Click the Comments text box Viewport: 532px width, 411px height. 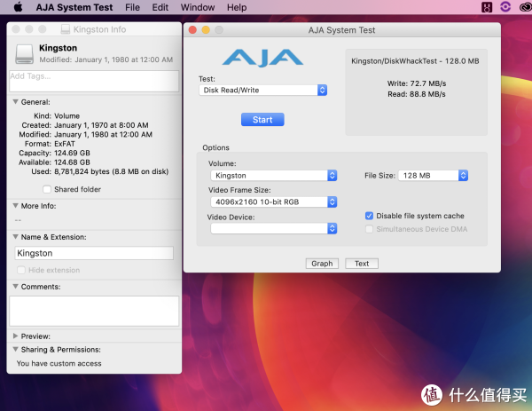tap(94, 312)
